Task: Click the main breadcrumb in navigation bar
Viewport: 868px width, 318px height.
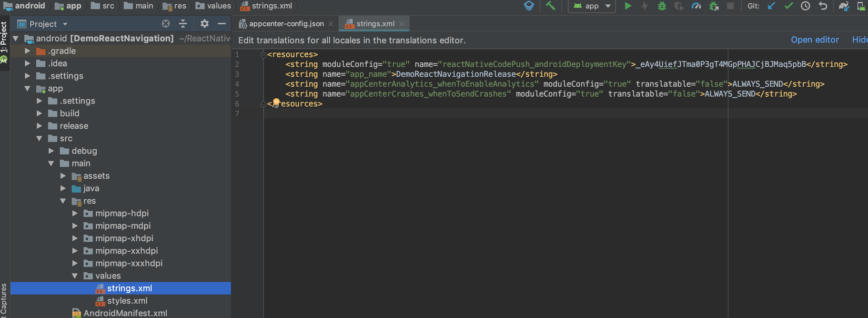Action: point(138,6)
